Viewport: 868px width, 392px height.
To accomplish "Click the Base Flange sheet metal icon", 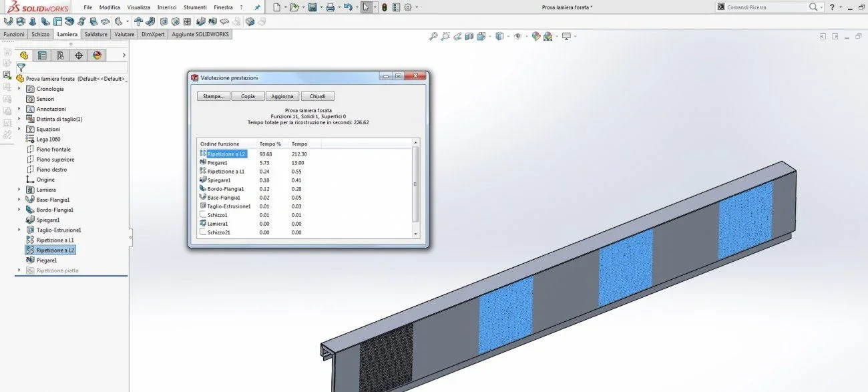I will pos(8,21).
